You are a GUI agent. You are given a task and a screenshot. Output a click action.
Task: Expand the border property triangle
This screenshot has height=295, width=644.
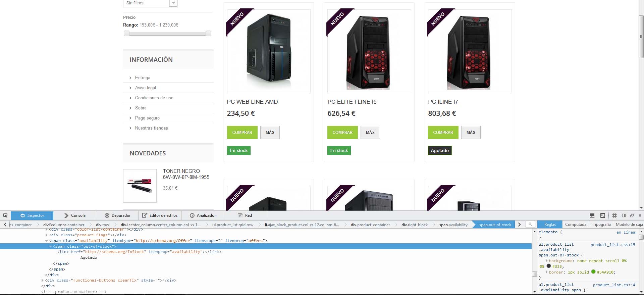[546, 272]
